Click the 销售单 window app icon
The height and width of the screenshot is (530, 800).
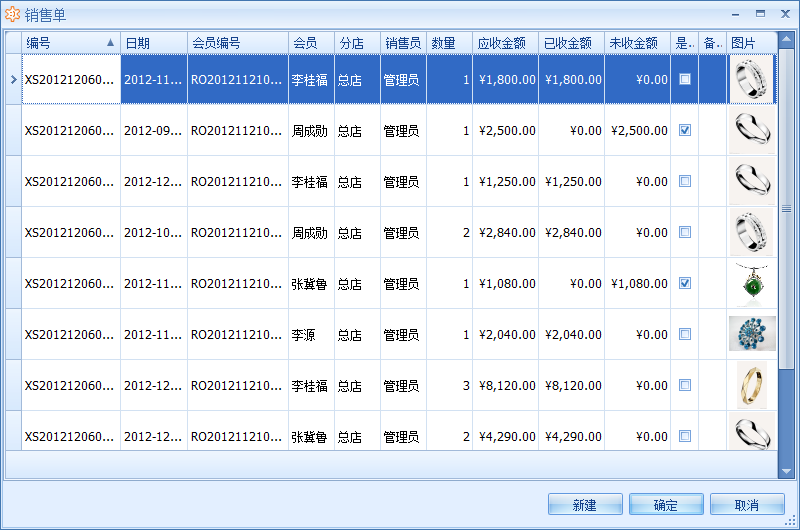(13, 15)
